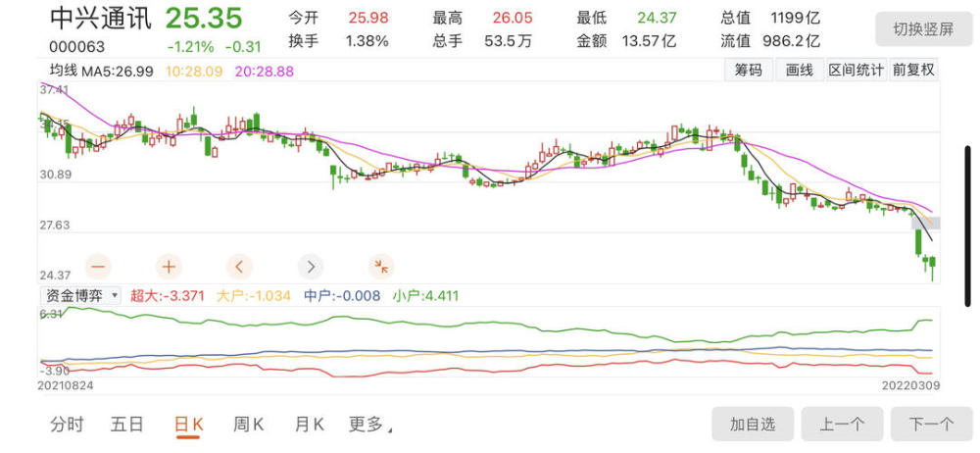This screenshot has height=453, width=980.
Task: Click the 37.41 price axis label
Action: point(54,90)
